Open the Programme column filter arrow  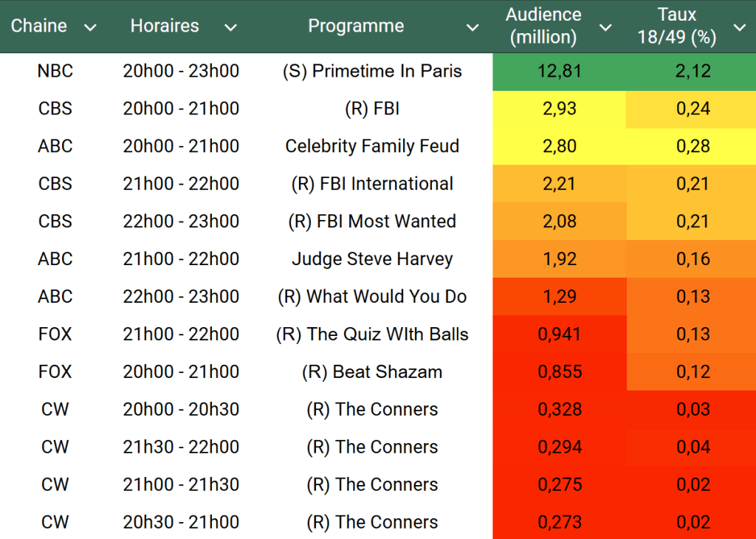point(472,28)
